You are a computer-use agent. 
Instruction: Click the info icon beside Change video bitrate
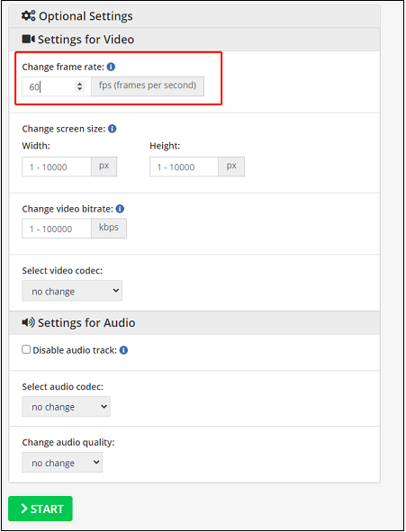click(x=120, y=209)
